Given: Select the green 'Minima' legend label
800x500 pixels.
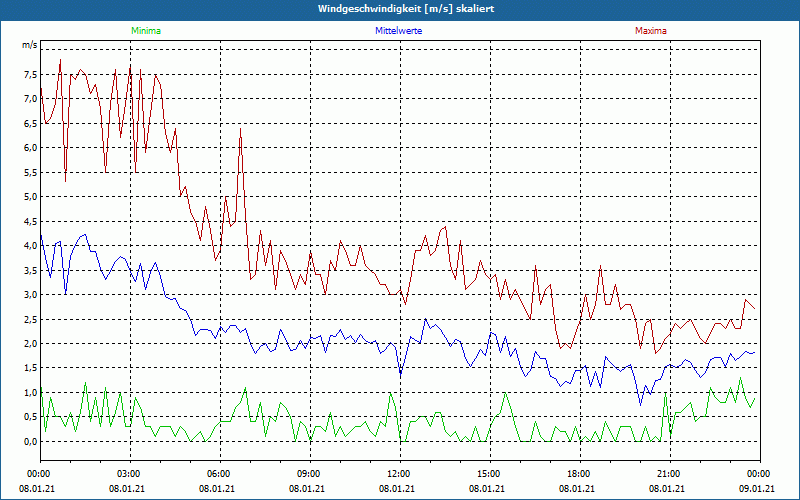Looking at the screenshot, I should coord(146,31).
